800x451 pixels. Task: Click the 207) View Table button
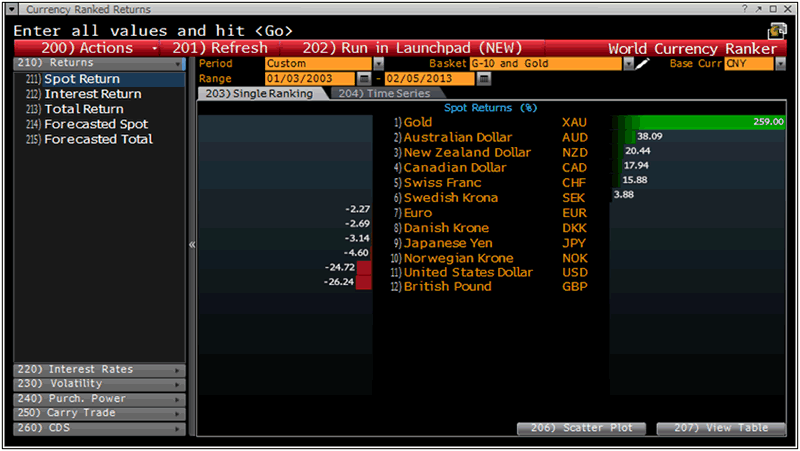pos(721,428)
